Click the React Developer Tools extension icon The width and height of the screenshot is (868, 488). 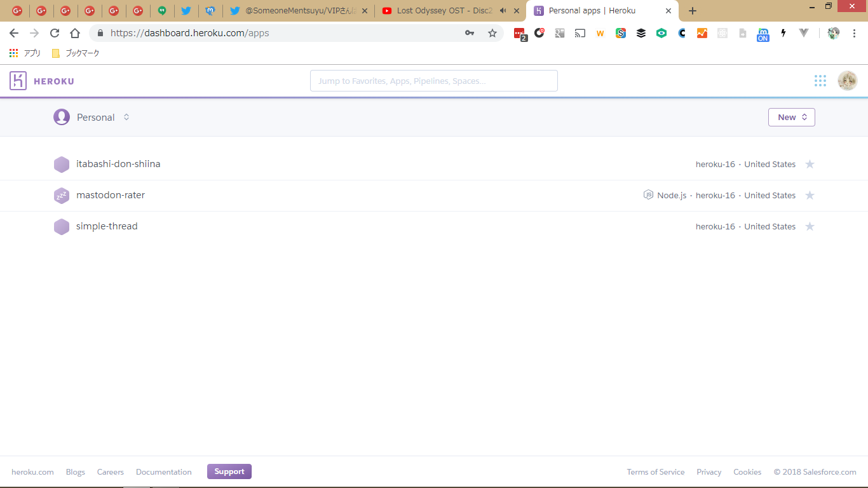(722, 33)
